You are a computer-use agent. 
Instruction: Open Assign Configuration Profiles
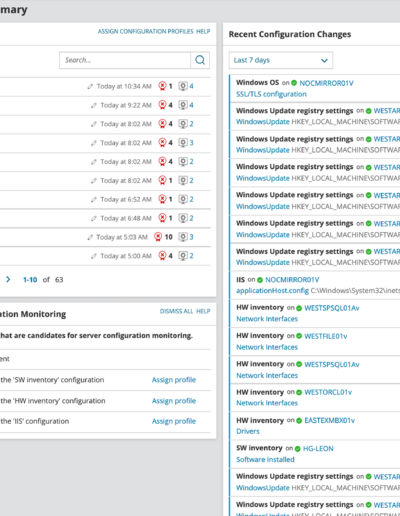click(145, 31)
